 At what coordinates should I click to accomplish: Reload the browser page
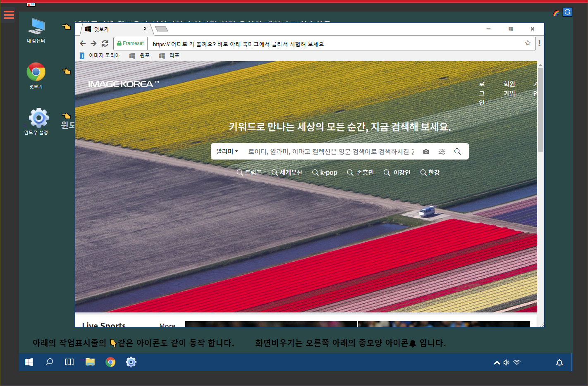click(x=105, y=43)
